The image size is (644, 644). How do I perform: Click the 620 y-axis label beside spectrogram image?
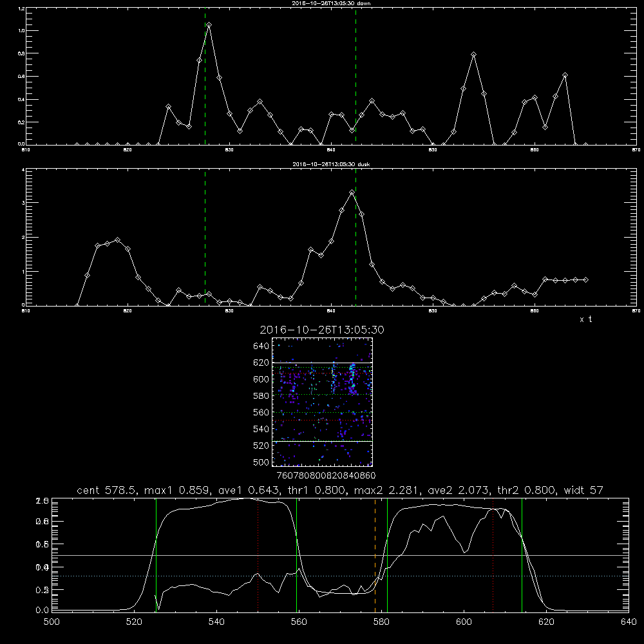tap(261, 363)
